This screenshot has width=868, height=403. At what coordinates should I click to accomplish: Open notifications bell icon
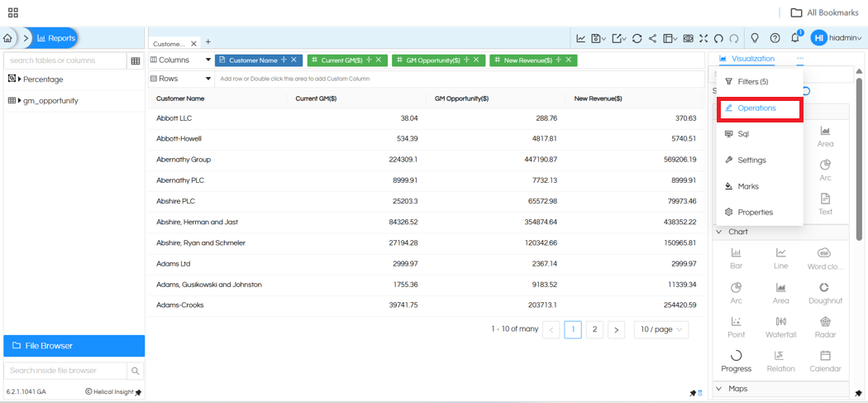(x=795, y=38)
